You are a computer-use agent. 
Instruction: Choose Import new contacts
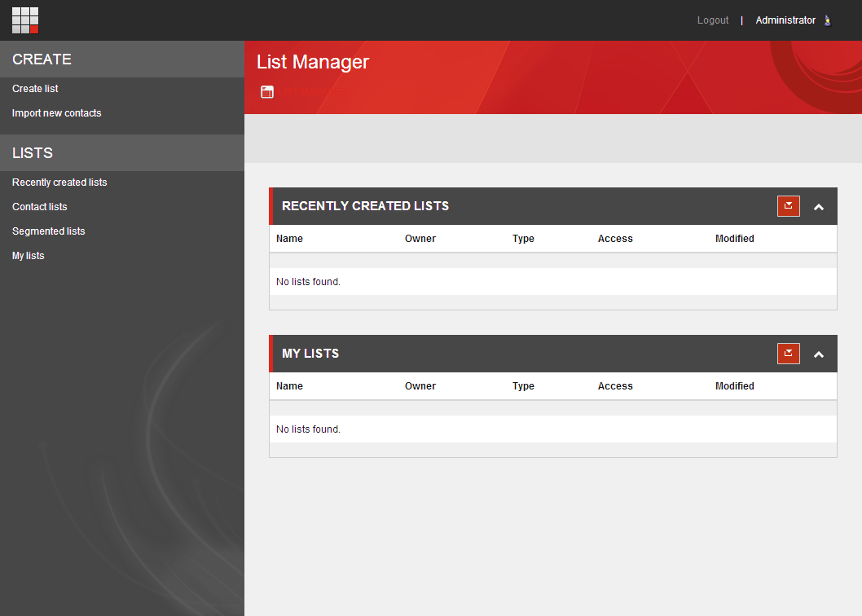click(x=57, y=113)
